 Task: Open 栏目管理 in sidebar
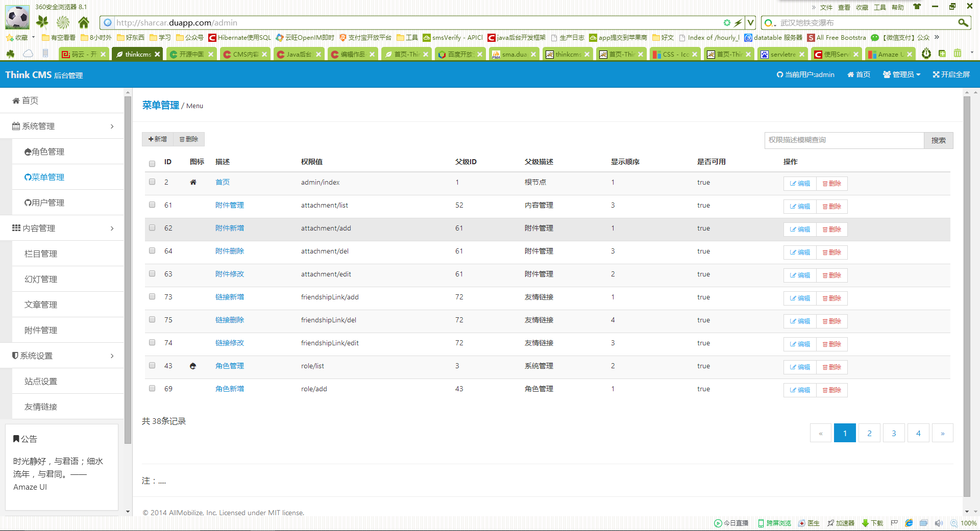pos(68,254)
